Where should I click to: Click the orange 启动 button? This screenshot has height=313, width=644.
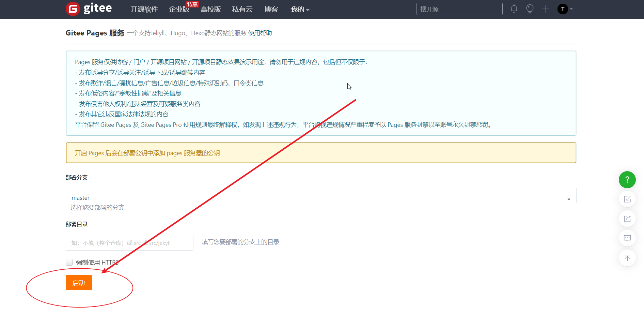tap(79, 283)
